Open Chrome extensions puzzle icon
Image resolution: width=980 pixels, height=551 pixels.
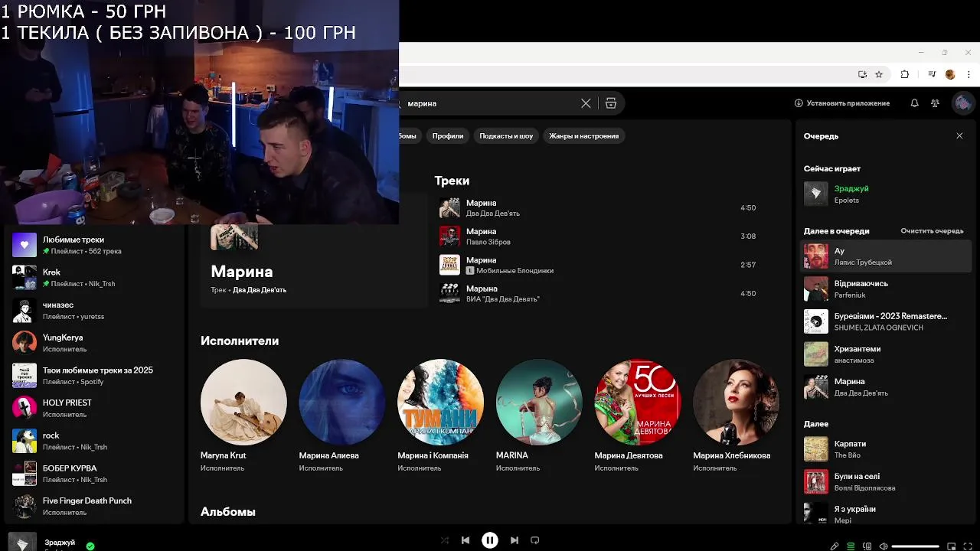905,74
